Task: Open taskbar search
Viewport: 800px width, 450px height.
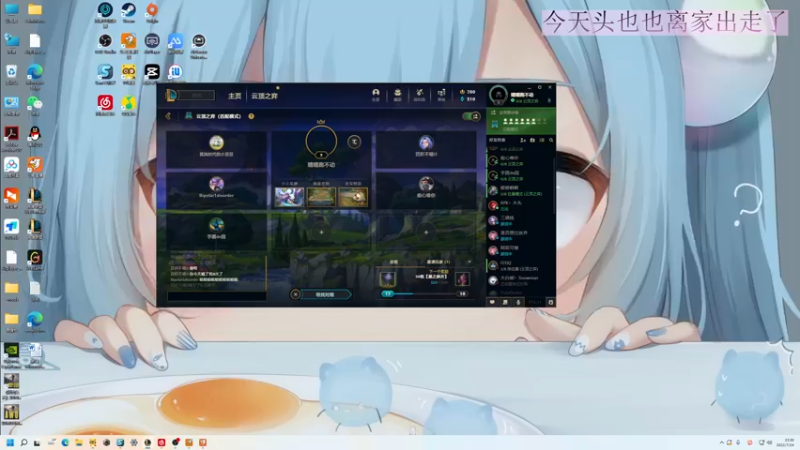Action: (23, 442)
